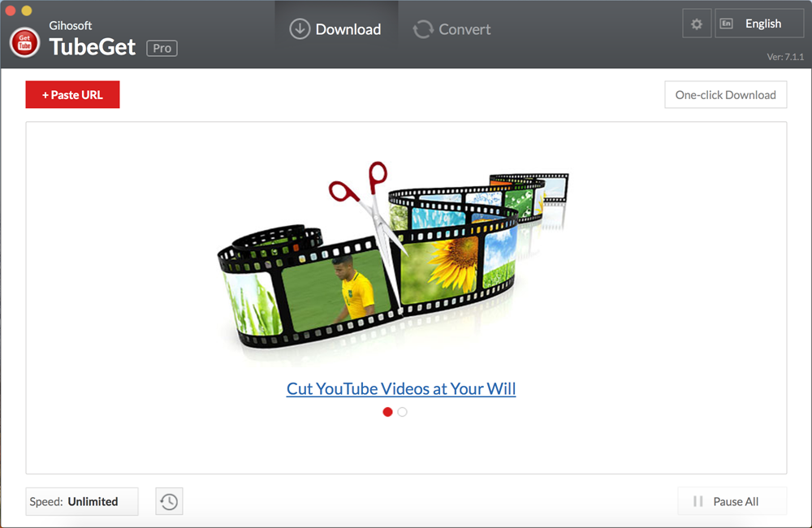Click the film strip scissors banner image

[x=394, y=255]
